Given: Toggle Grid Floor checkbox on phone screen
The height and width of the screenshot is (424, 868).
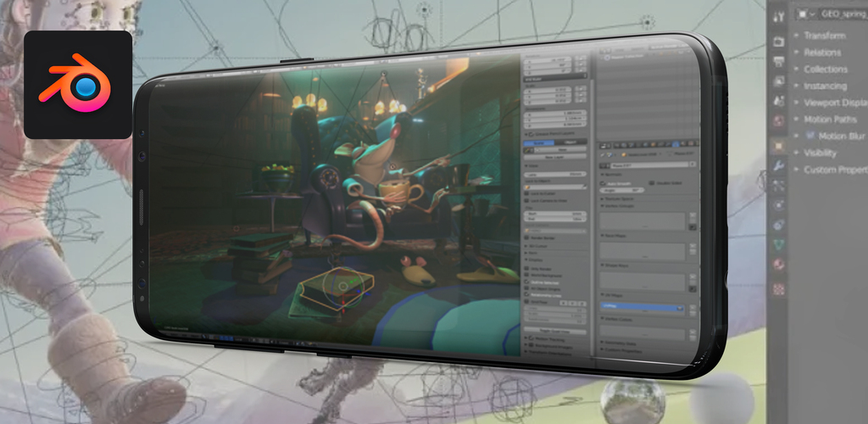Looking at the screenshot, I should 526,301.
